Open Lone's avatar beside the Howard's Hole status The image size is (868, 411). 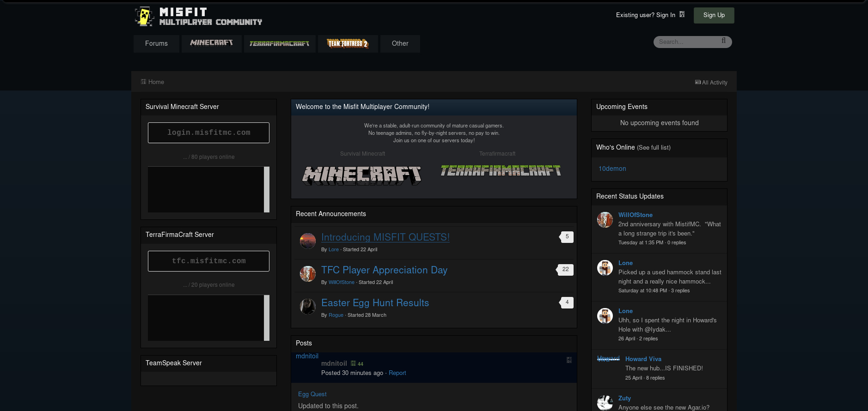pyautogui.click(x=605, y=316)
